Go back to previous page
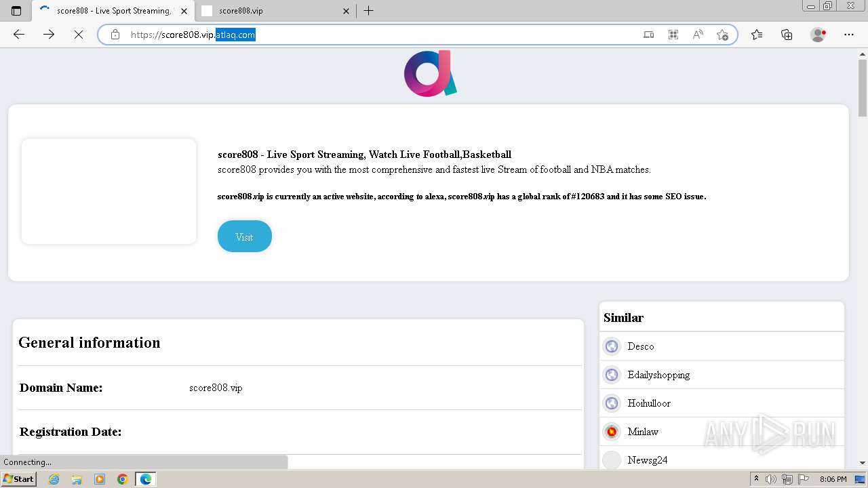 pos(19,35)
